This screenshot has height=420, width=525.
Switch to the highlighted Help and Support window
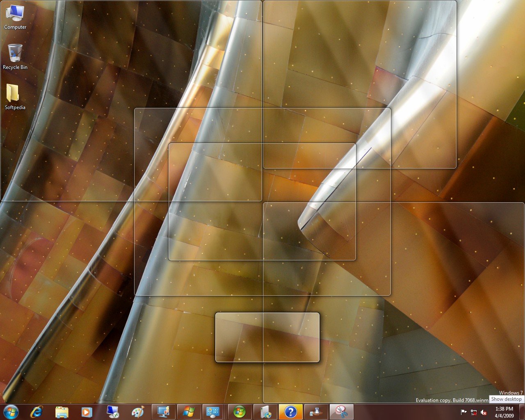click(290, 412)
